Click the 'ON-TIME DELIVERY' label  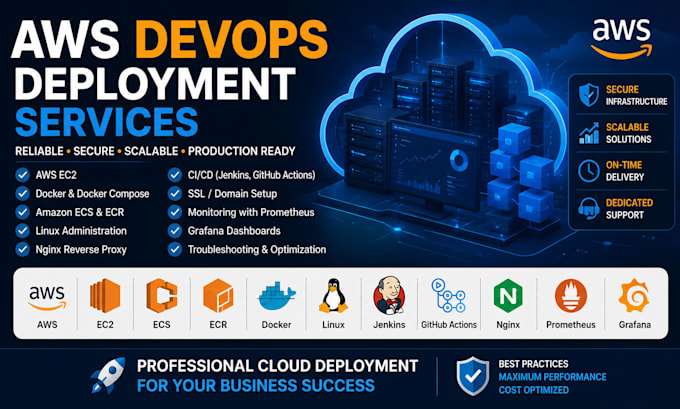(x=625, y=171)
